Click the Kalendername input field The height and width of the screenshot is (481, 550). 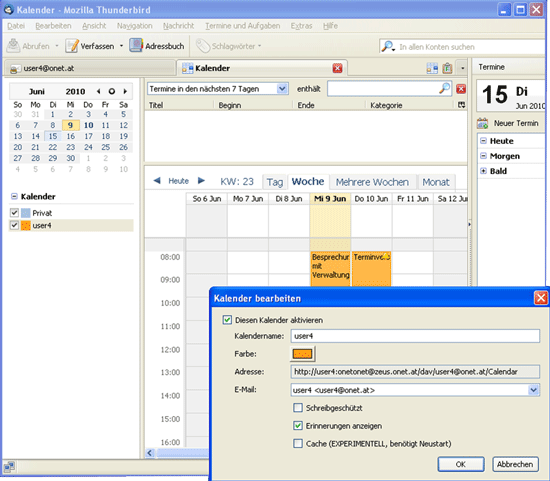point(415,336)
